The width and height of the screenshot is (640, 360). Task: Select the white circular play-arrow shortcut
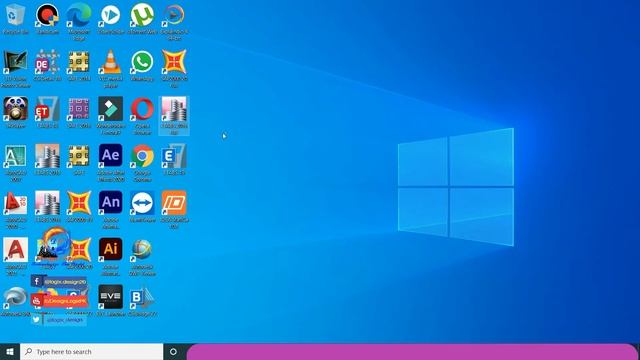[x=111, y=15]
